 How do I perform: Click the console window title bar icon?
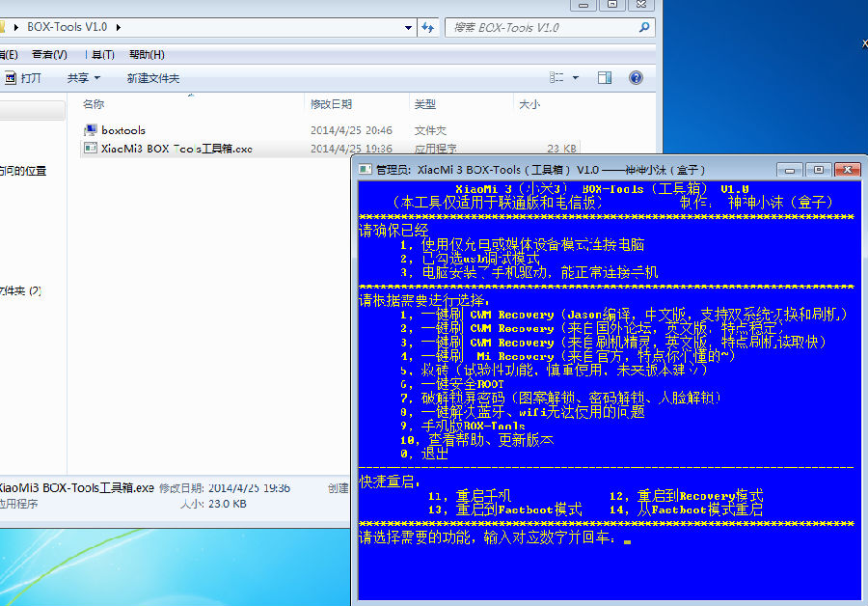pos(366,169)
